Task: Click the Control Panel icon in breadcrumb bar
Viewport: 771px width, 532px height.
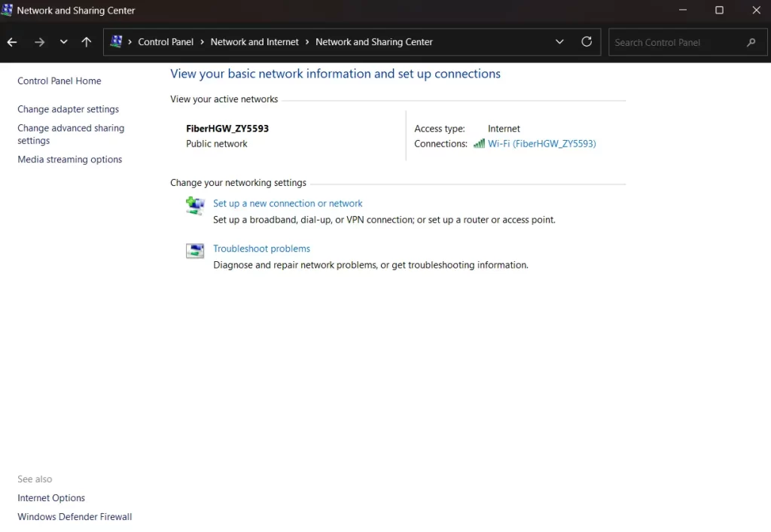Action: (117, 41)
